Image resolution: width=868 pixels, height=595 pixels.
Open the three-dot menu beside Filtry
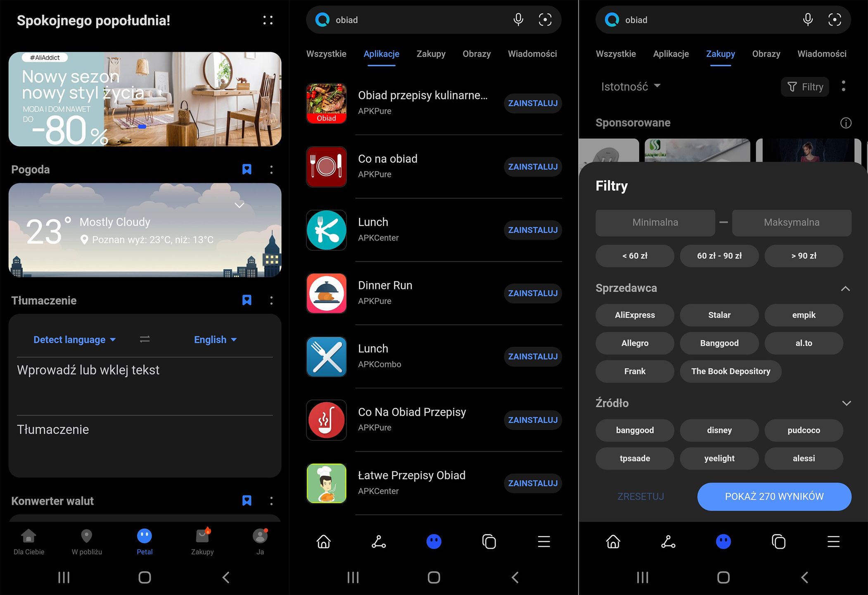pos(844,86)
